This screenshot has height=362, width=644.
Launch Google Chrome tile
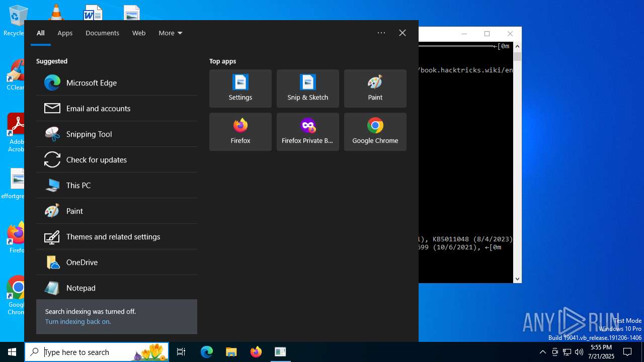click(375, 132)
